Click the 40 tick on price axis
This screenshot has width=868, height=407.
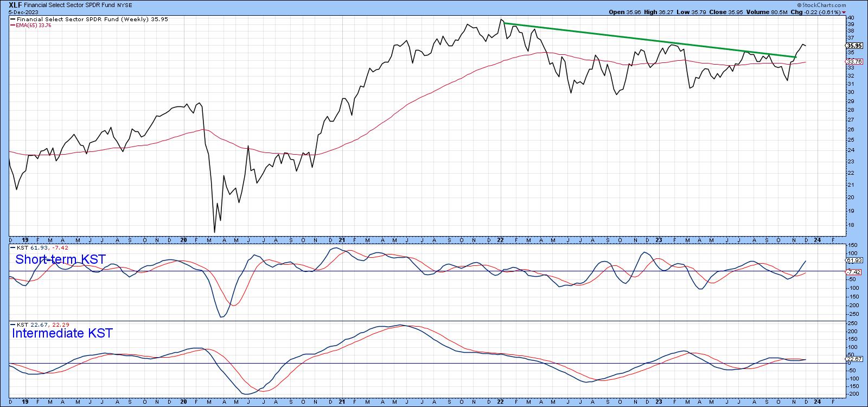coord(851,18)
